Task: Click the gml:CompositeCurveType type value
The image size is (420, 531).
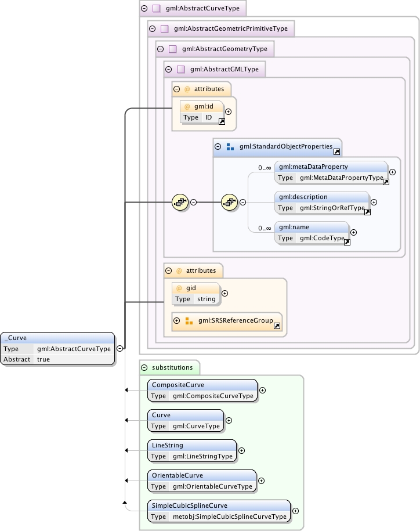Action: 213,396
